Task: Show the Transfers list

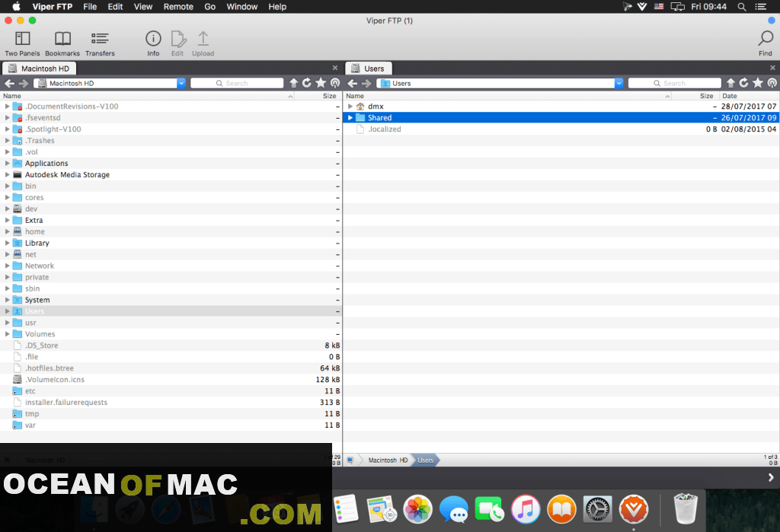Action: pyautogui.click(x=100, y=43)
